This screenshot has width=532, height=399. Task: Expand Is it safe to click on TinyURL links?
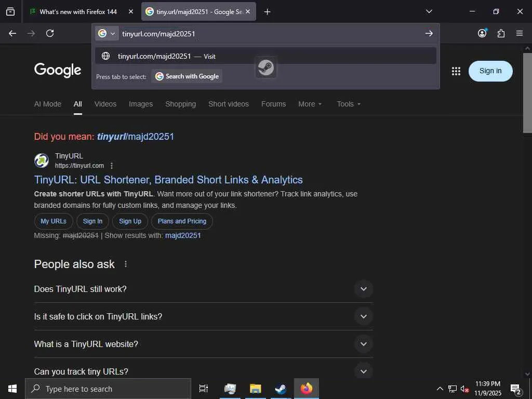204,316
